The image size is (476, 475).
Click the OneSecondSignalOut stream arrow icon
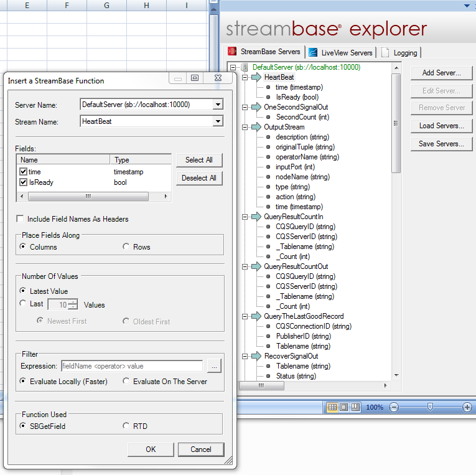[256, 107]
